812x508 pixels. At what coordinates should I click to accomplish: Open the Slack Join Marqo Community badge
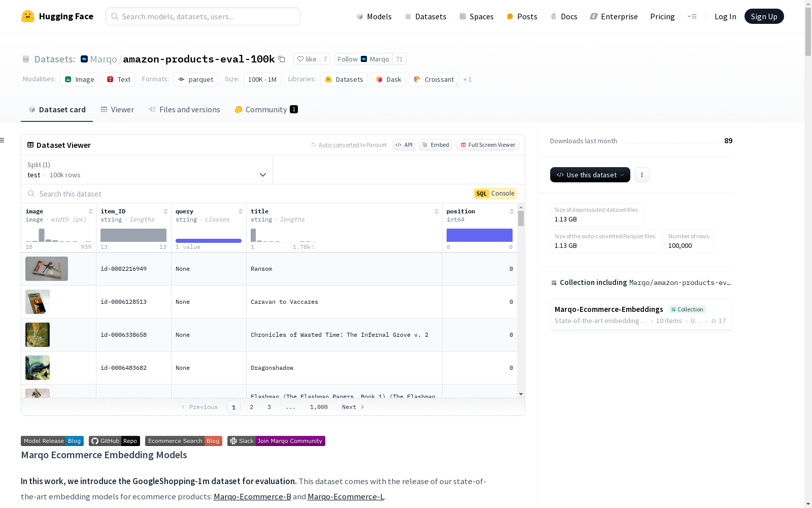click(276, 441)
